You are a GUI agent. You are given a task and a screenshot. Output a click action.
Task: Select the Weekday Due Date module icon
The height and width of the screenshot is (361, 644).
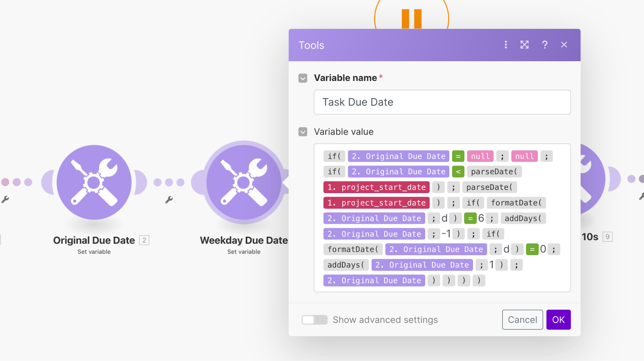click(244, 182)
